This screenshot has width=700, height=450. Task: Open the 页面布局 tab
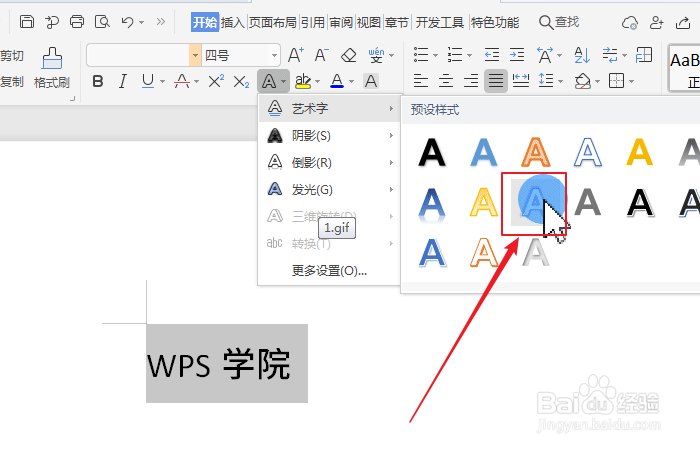coord(272,22)
